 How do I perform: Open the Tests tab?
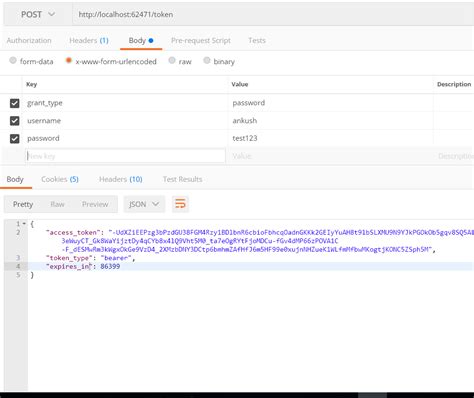pos(257,40)
